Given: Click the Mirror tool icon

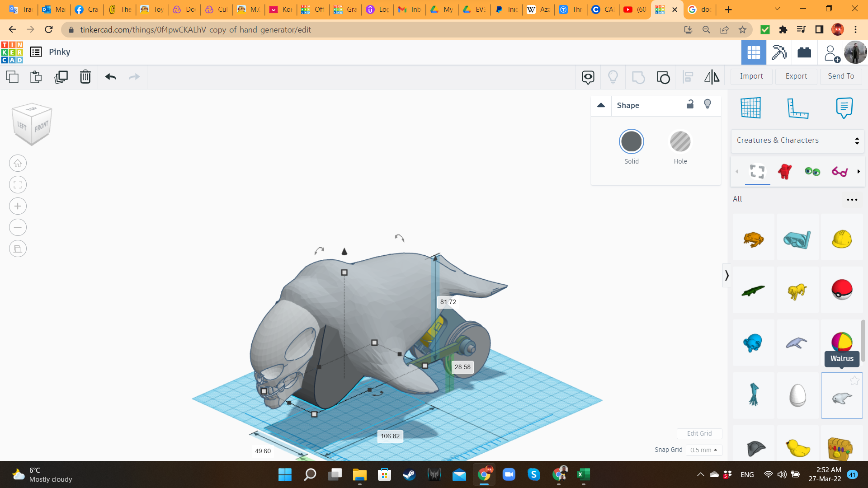Looking at the screenshot, I should 712,77.
